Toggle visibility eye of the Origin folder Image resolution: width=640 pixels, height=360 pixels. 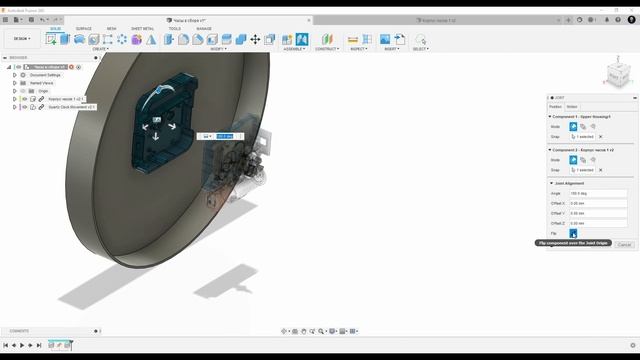(x=23, y=91)
